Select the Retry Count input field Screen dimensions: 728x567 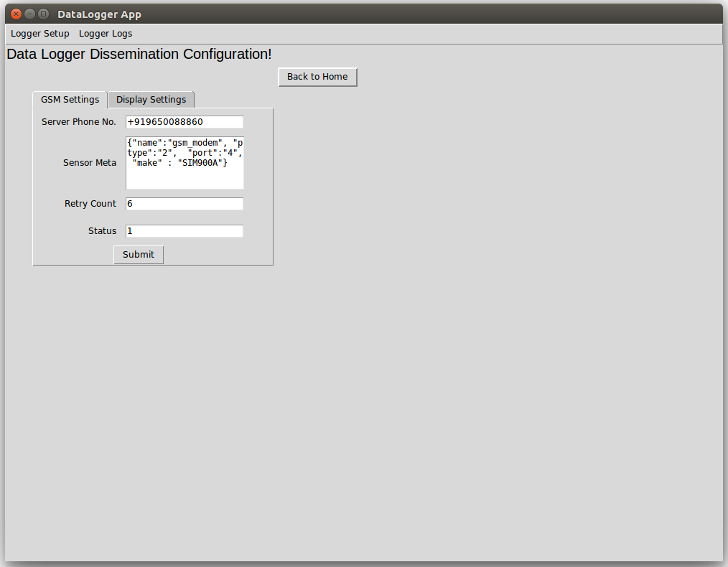click(x=185, y=204)
